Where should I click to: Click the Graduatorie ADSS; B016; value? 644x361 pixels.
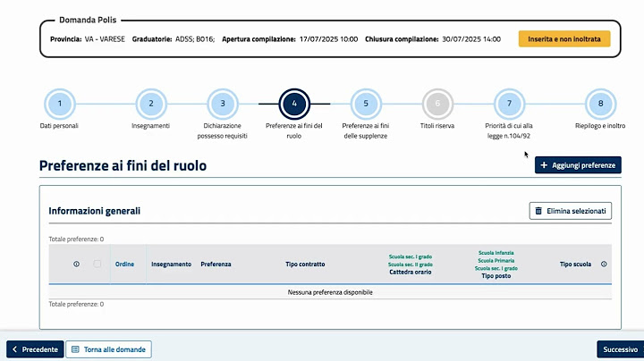[195, 39]
